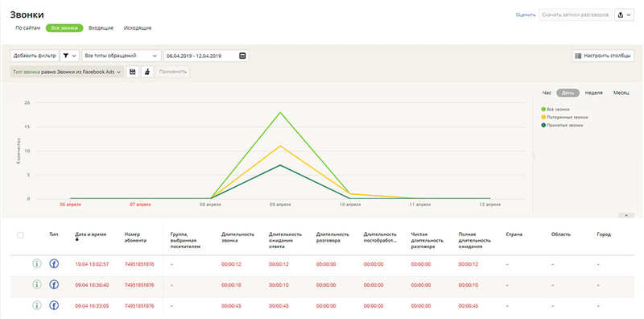Collapse the chart with the chevron-up button
Image resolution: width=644 pixels, height=319 pixels.
[x=626, y=215]
